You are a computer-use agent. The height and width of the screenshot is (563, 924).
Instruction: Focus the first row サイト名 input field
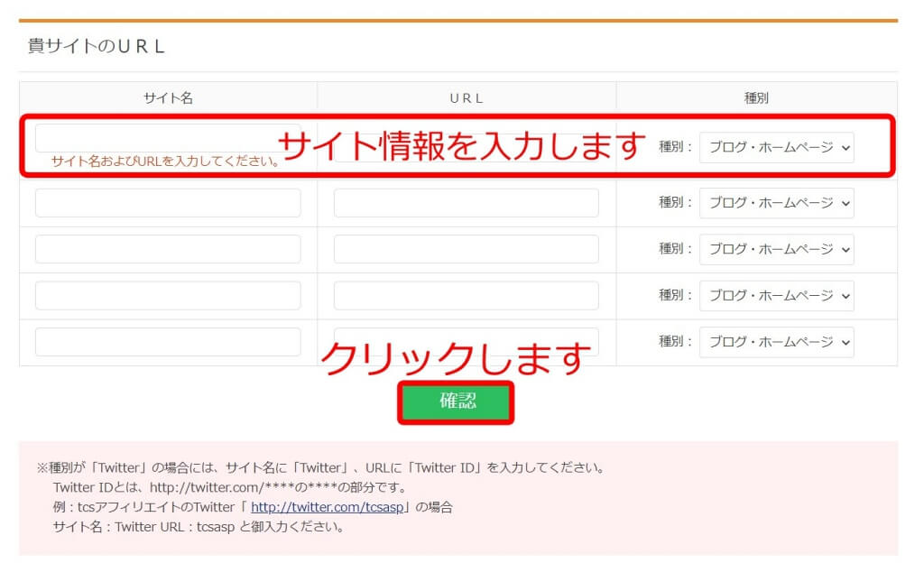click(168, 138)
